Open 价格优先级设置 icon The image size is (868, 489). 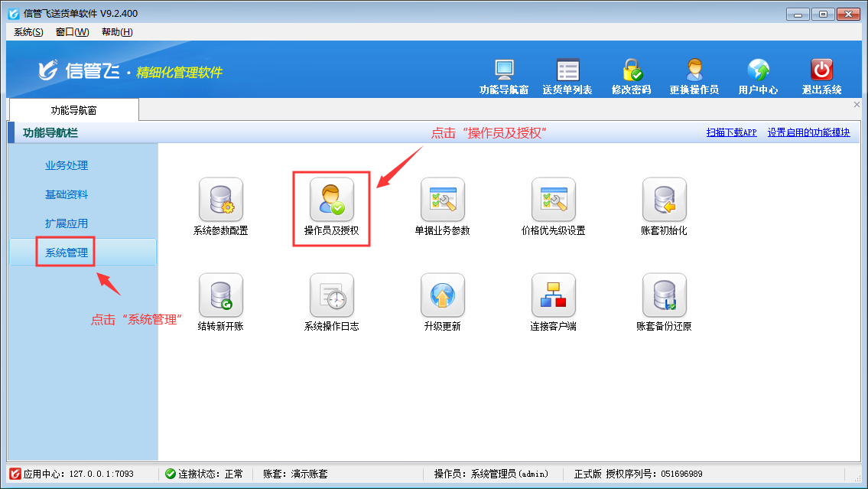click(553, 200)
